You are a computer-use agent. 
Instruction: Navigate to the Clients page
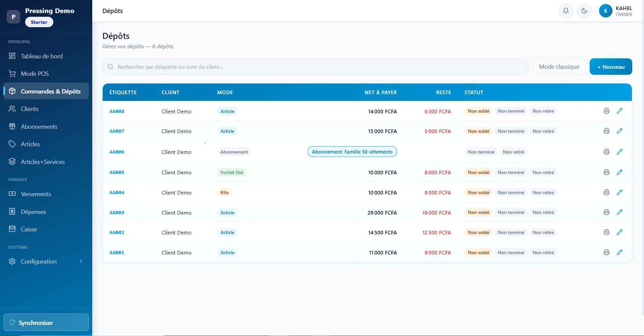click(46, 109)
